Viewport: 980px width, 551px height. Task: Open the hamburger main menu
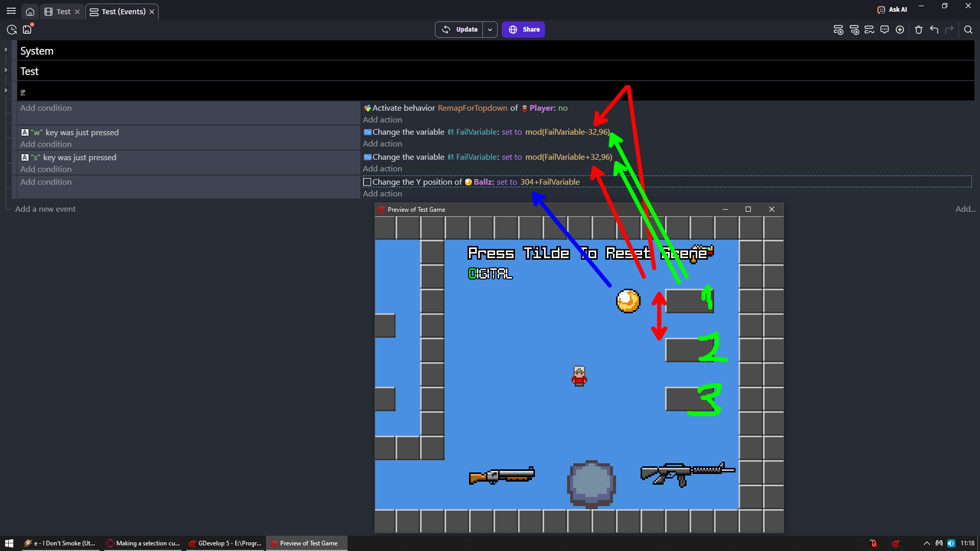[11, 11]
